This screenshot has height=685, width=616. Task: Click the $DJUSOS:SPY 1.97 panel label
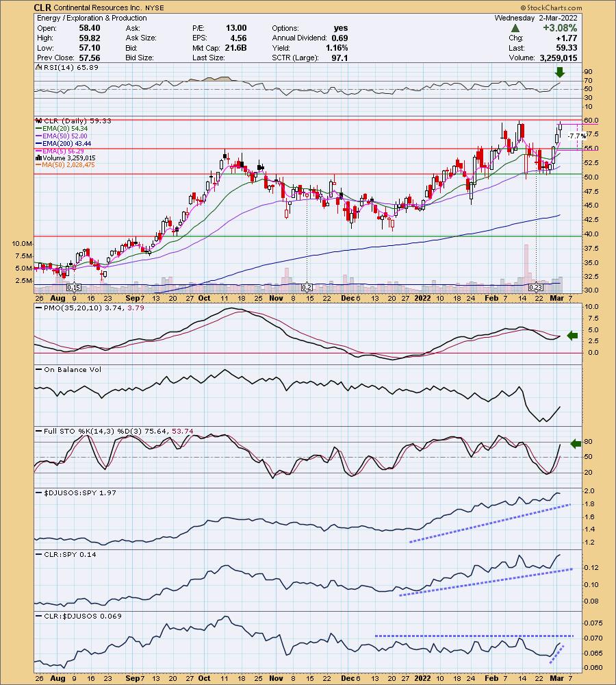point(80,493)
